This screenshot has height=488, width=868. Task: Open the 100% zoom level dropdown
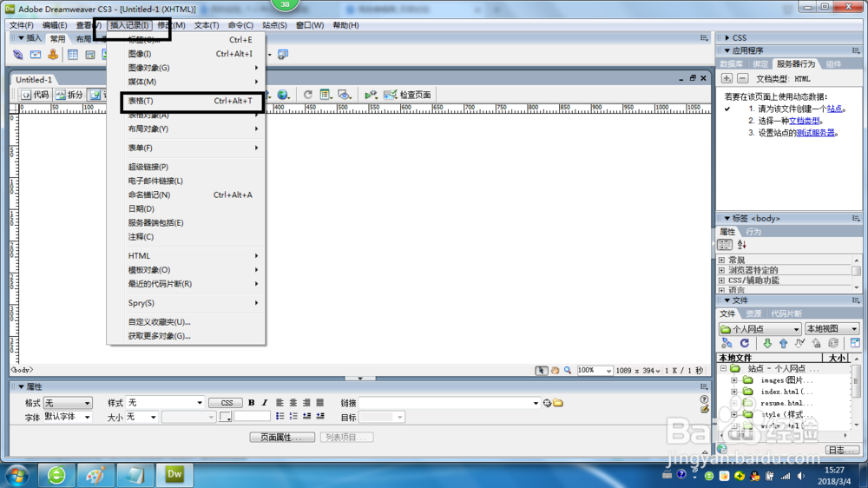click(x=595, y=371)
